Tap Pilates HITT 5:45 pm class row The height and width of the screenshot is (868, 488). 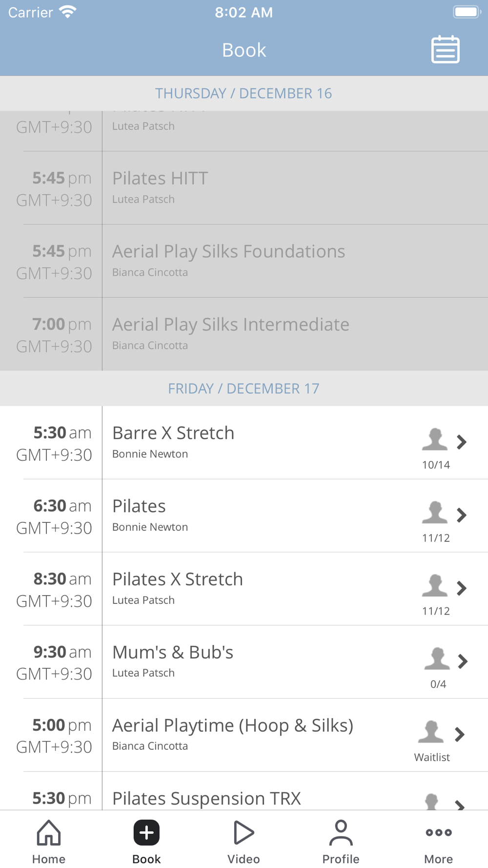point(244,188)
